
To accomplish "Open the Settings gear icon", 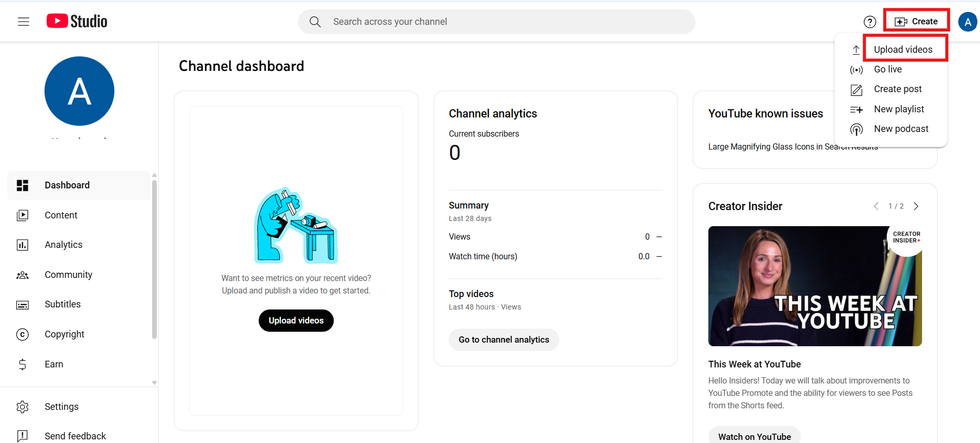I will coord(22,407).
